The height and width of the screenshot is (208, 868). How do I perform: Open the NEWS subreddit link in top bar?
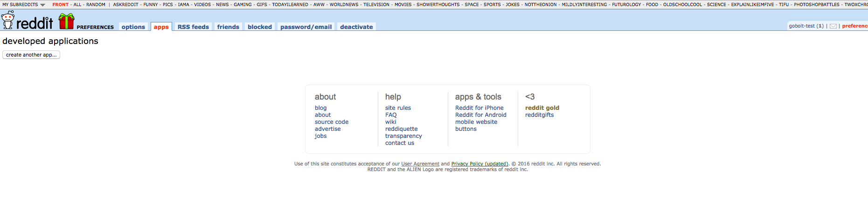coord(222,5)
